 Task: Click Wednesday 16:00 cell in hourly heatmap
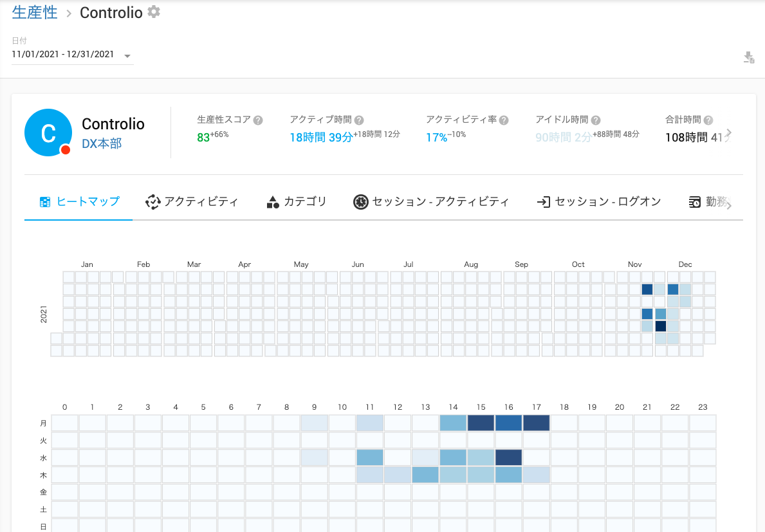pyautogui.click(x=509, y=457)
